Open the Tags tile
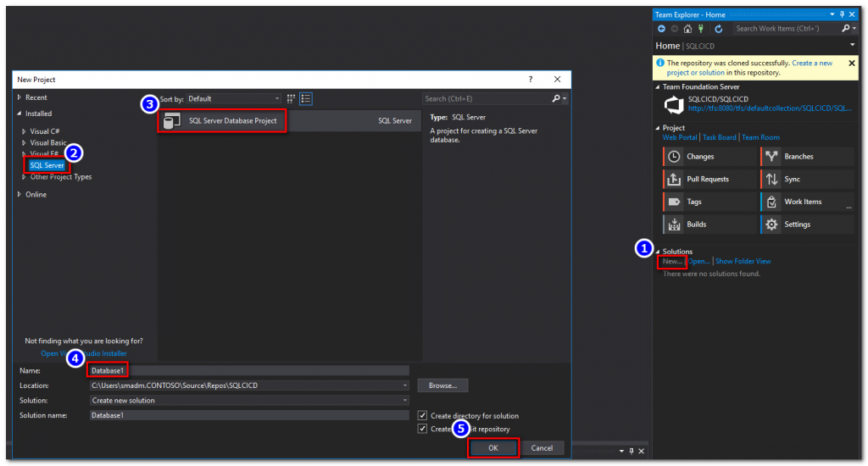This screenshot has width=868, height=466. pyautogui.click(x=709, y=202)
